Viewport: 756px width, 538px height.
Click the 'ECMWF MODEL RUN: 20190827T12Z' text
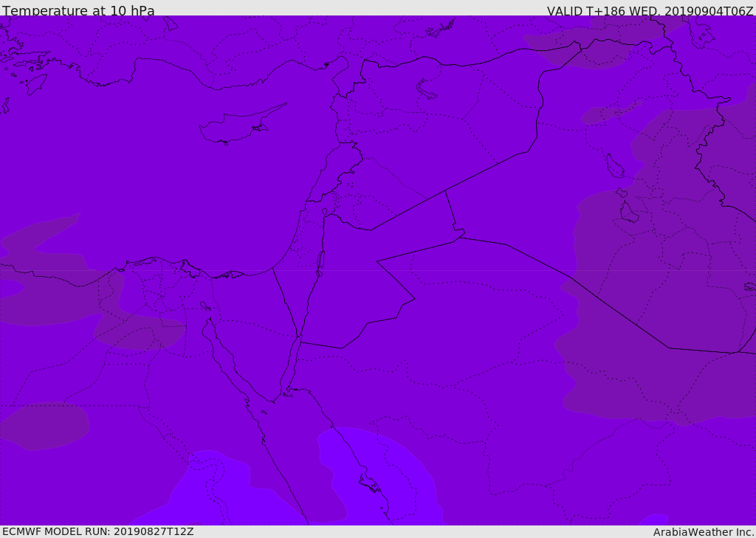tap(98, 531)
